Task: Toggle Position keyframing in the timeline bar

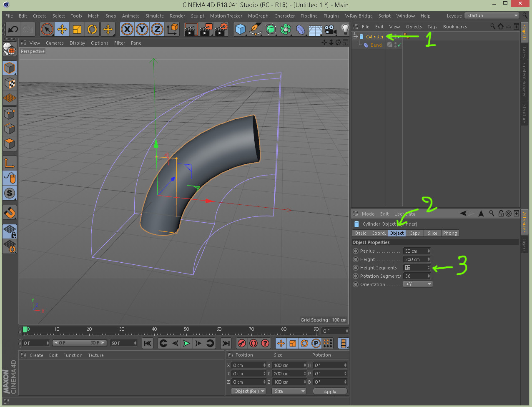Action: coord(281,343)
